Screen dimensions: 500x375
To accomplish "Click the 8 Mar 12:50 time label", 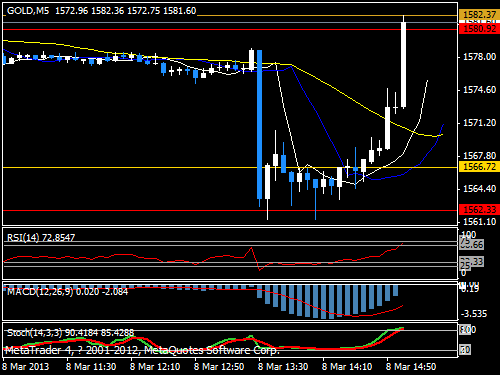I will pos(219,367).
